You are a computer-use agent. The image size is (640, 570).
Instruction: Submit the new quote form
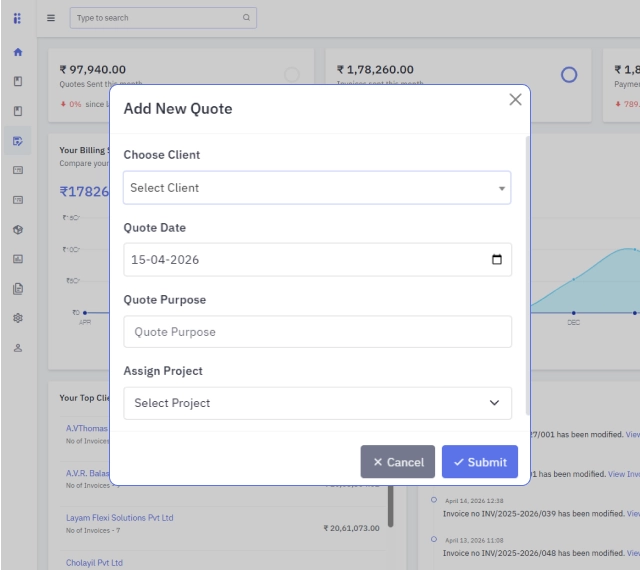(x=480, y=462)
